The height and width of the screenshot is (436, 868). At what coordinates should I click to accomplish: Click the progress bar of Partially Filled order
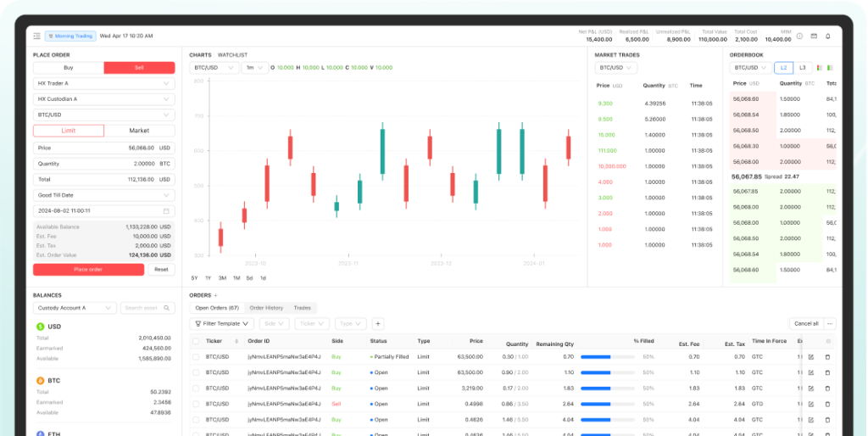607,357
